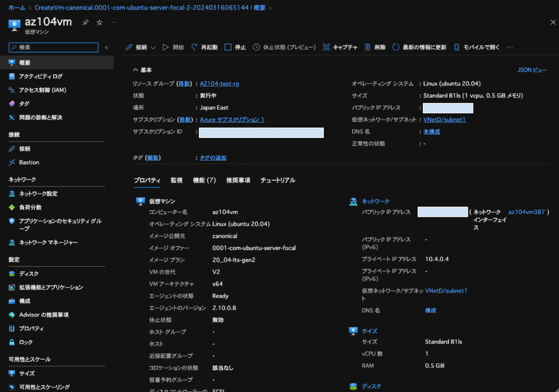Click the 未構成 DNS name link

pos(432,132)
